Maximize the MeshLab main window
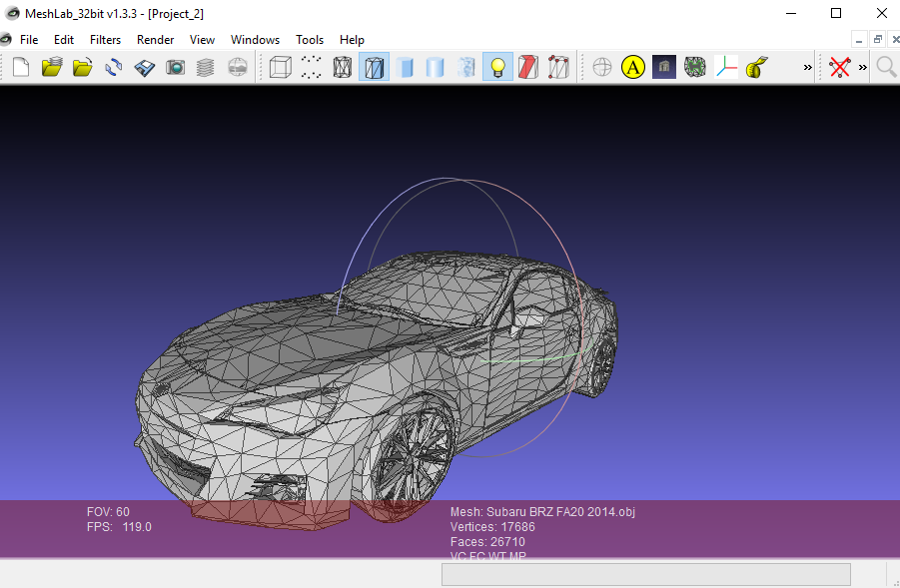The image size is (900, 588). (836, 13)
